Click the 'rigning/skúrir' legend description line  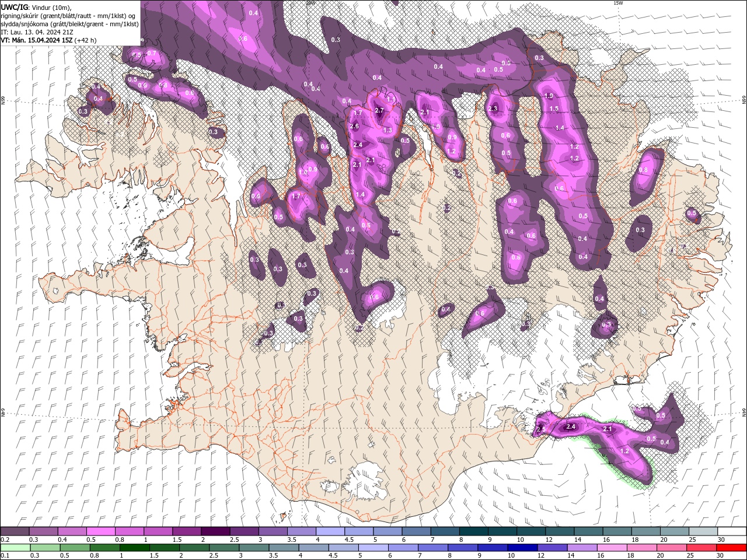click(x=68, y=16)
